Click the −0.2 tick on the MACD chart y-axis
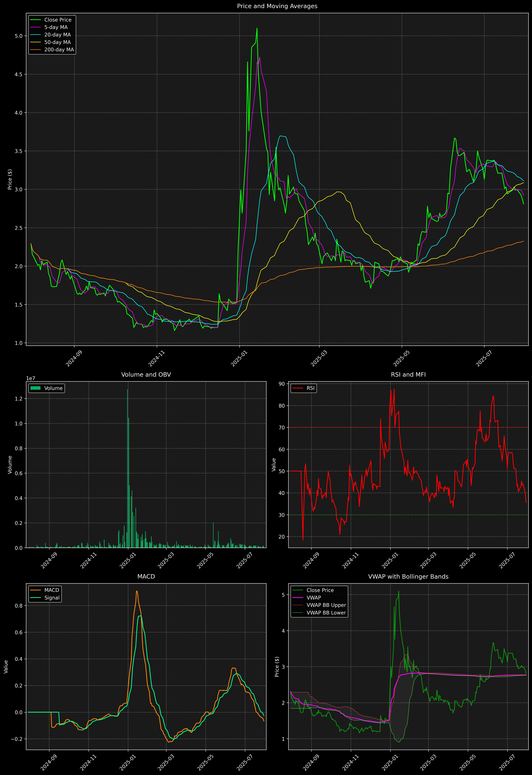This screenshot has height=775, width=532. pos(17,739)
